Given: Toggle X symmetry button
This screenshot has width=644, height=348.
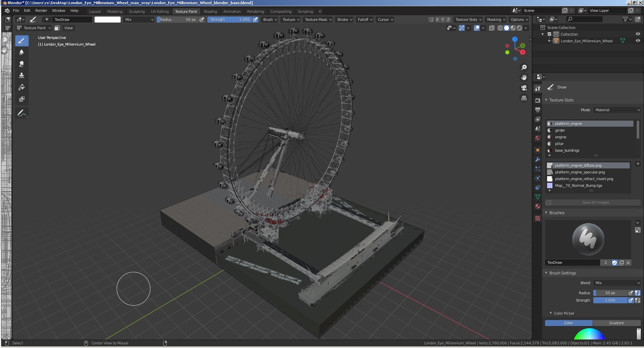Looking at the screenshot, I should click(437, 19).
